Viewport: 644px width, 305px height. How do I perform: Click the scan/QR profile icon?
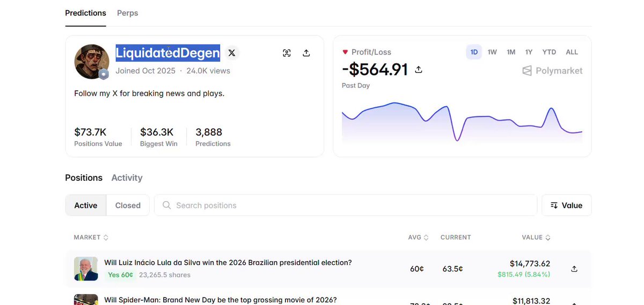(x=287, y=53)
